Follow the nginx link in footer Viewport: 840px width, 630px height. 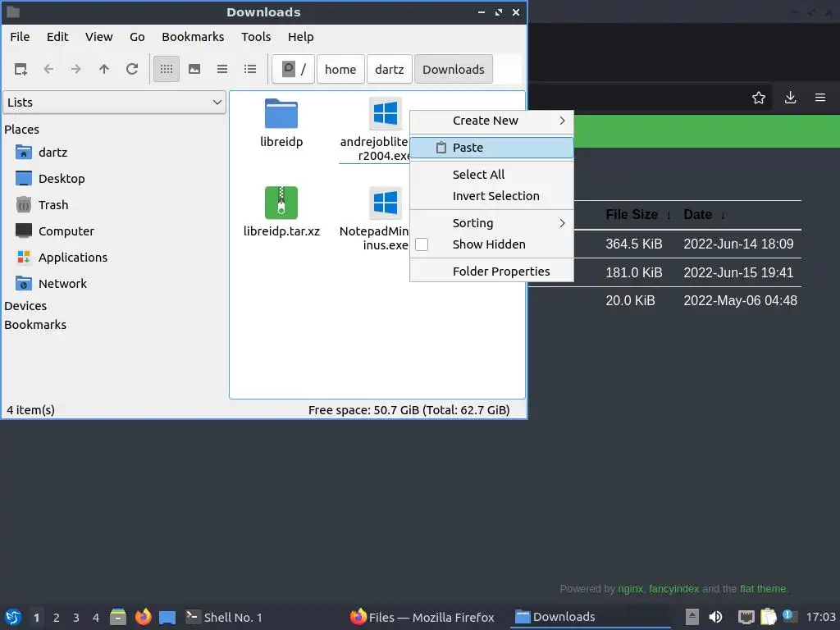coord(630,589)
